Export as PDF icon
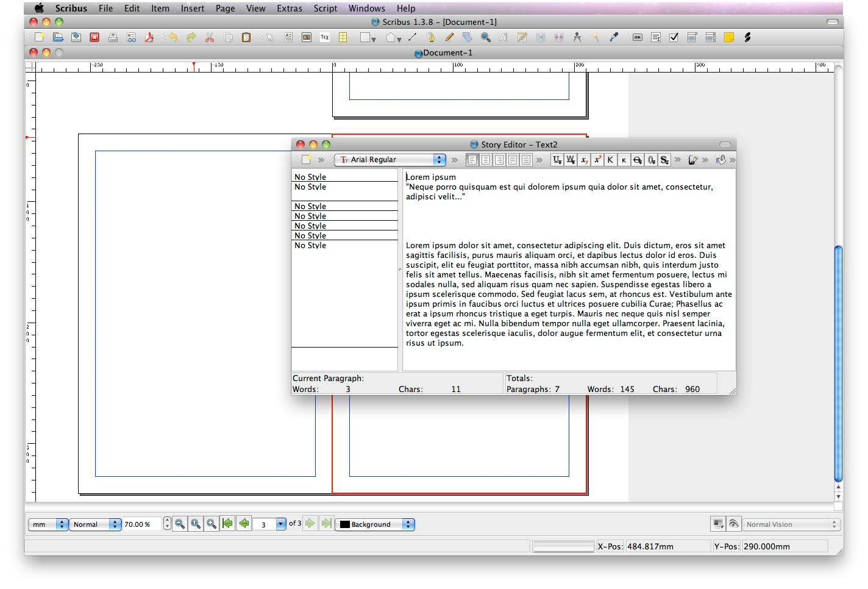868x589 pixels. pos(149,37)
